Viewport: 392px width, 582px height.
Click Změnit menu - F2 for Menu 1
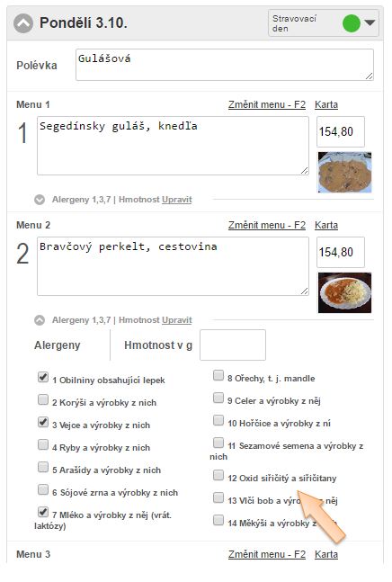267,104
